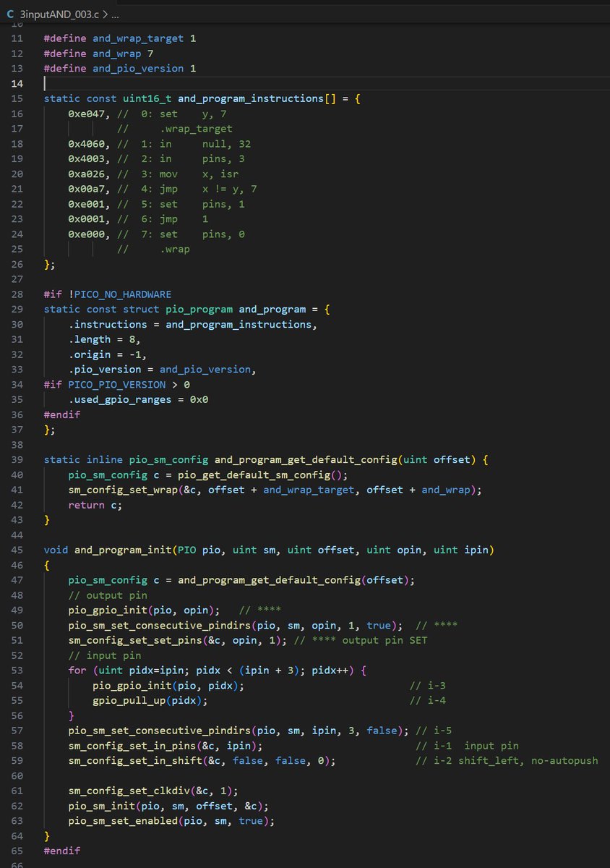This screenshot has width=610, height=868.
Task: Click '#if !PICO_NO_HARDWARE' directive
Action: tap(108, 294)
